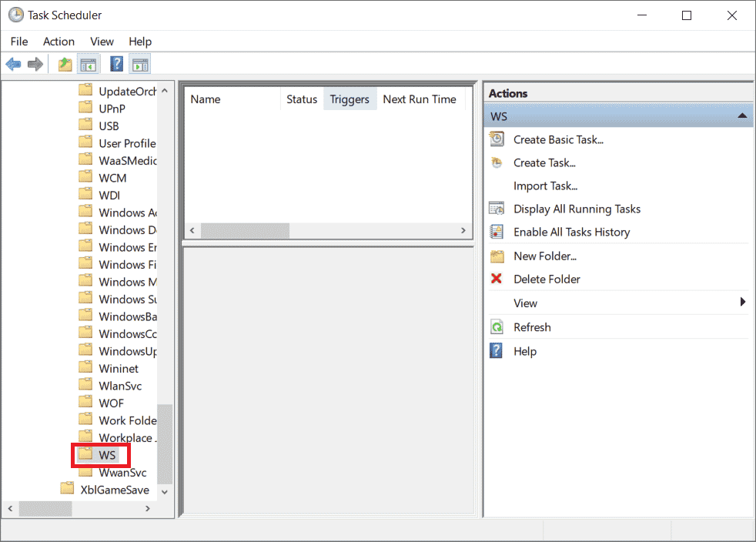Click the tree pane horizontal scroll right arrow

tap(148, 508)
